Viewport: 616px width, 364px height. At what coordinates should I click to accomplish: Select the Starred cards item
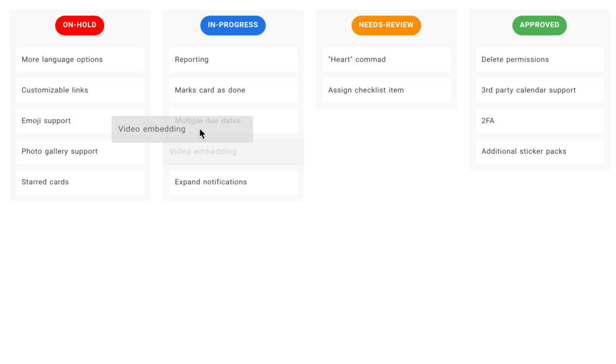(x=80, y=182)
